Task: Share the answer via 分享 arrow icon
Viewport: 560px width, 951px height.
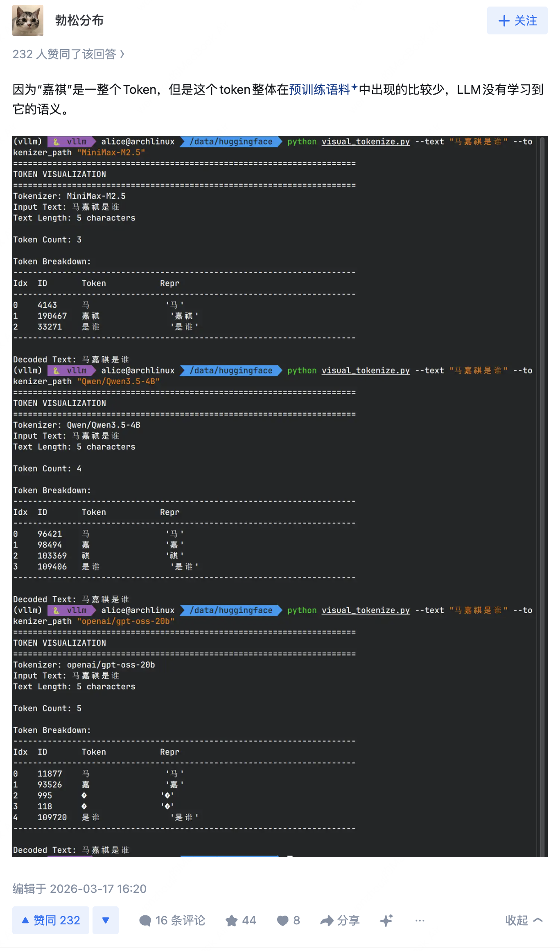Action: [327, 921]
